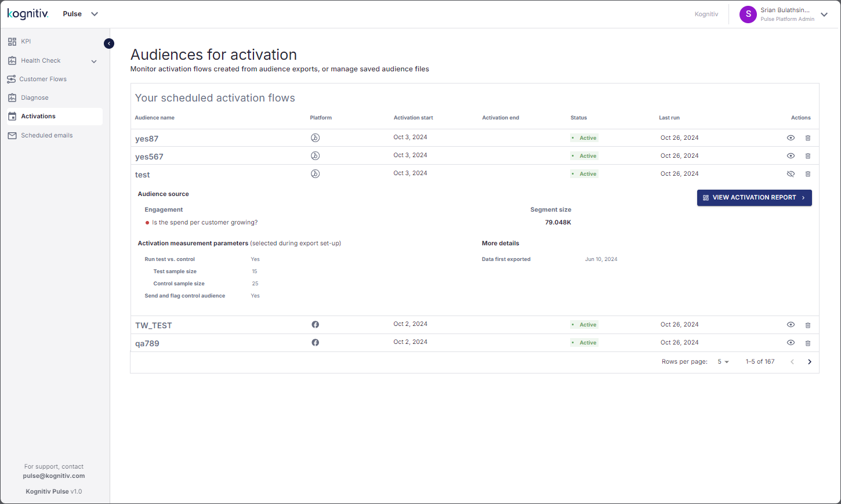Click the Facebook icon for TW_TEST

click(x=316, y=325)
